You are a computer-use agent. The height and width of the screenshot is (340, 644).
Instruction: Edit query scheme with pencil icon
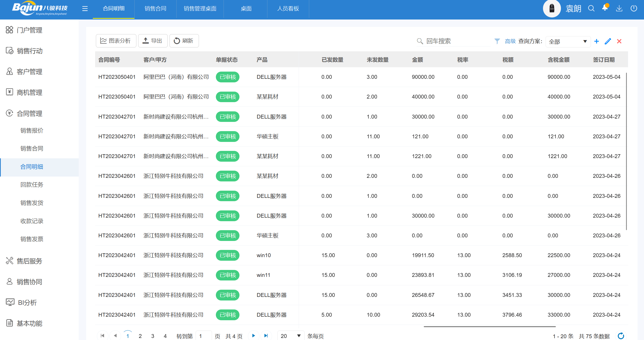608,41
